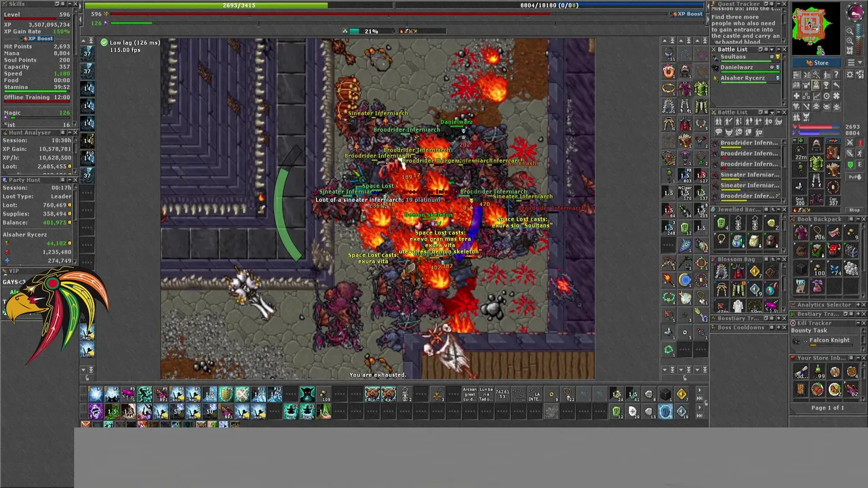Zoom out the minimap
Screen dimensions: 868x488
click(x=850, y=31)
